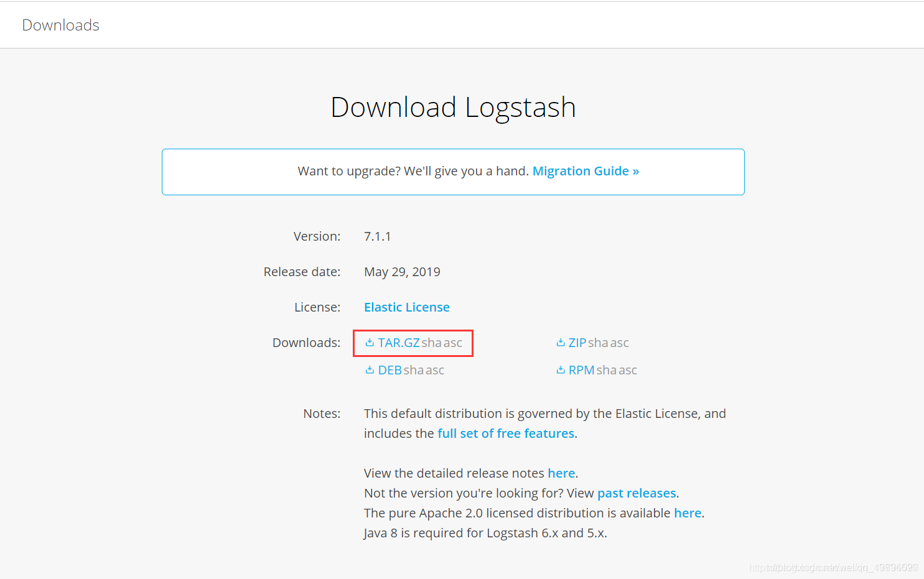924x579 pixels.
Task: Click the TAR.GZ download icon
Action: tap(370, 343)
